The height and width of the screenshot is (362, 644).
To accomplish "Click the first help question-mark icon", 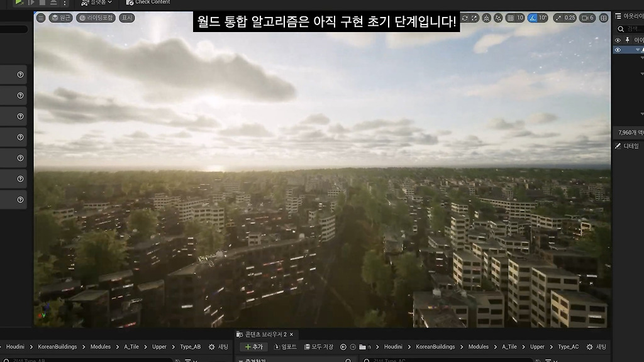I will tap(20, 74).
